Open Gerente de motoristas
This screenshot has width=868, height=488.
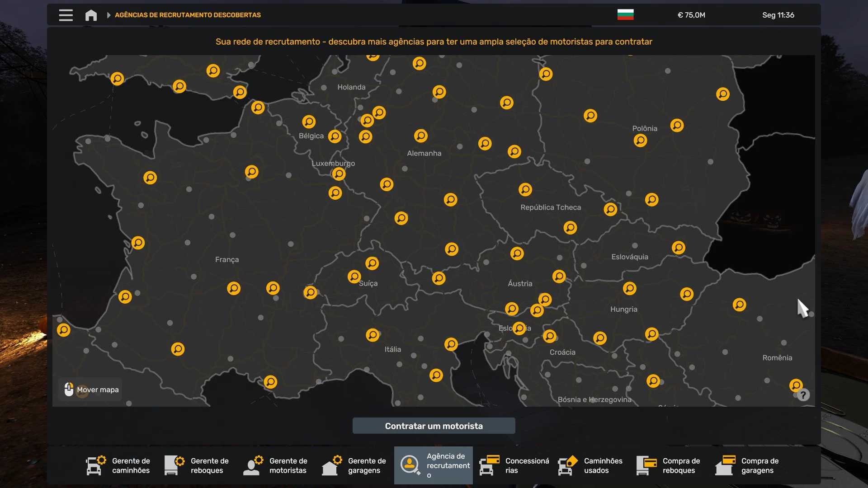[276, 465]
